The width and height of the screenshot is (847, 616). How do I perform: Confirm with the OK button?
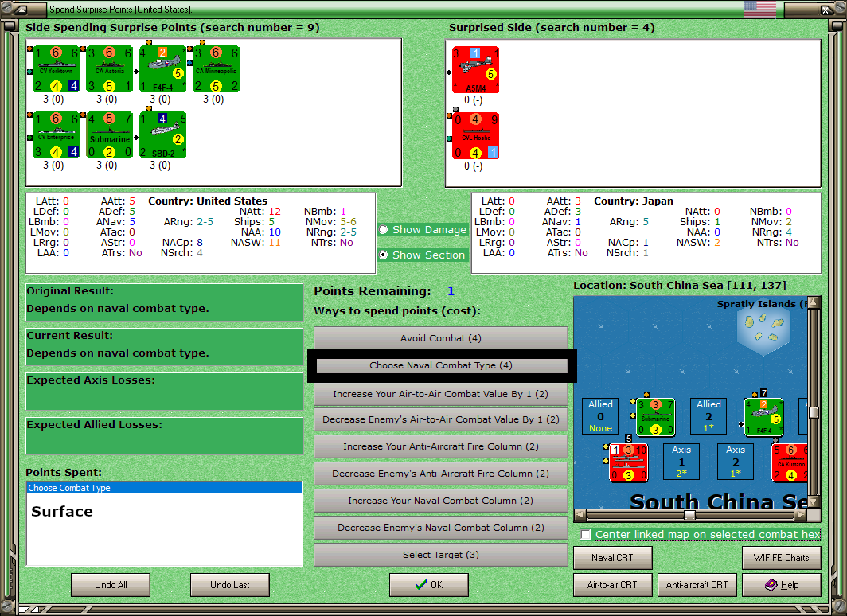pyautogui.click(x=429, y=585)
